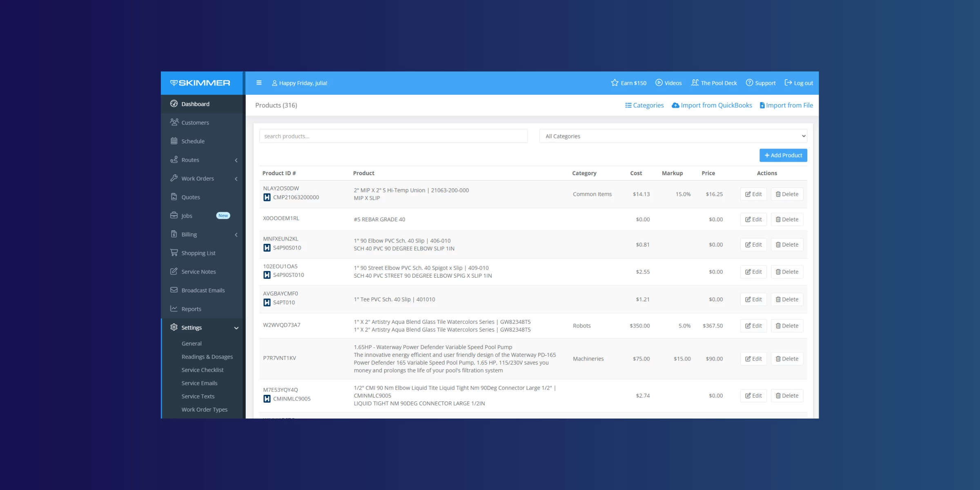Screen dimensions: 980x490
Task: Collapse the Settings sidebar section
Action: point(236,328)
